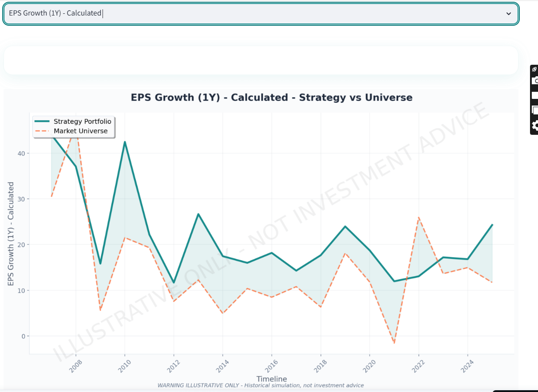Image resolution: width=538 pixels, height=392 pixels.
Task: Click the Strategy Portfolio legend label
Action: tap(82, 122)
